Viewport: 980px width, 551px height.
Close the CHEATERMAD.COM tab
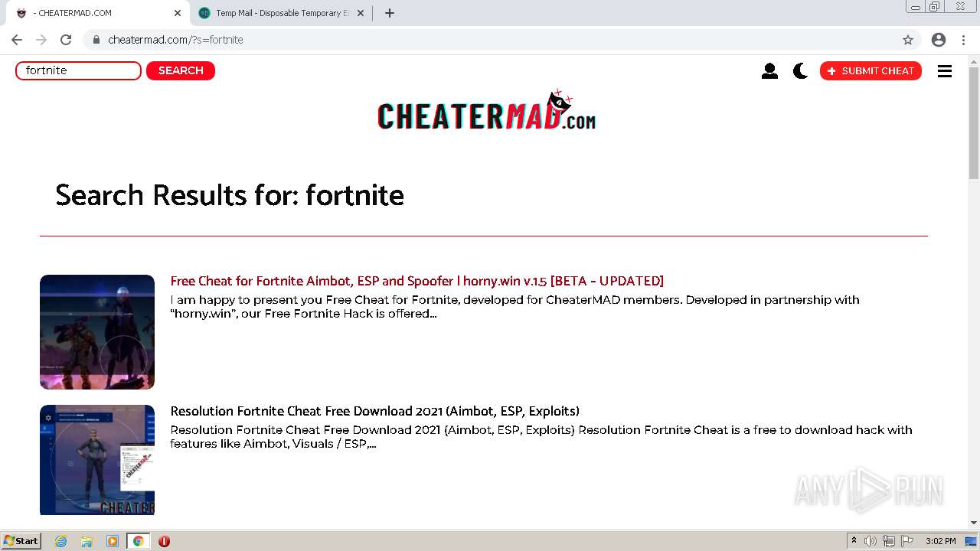(178, 13)
